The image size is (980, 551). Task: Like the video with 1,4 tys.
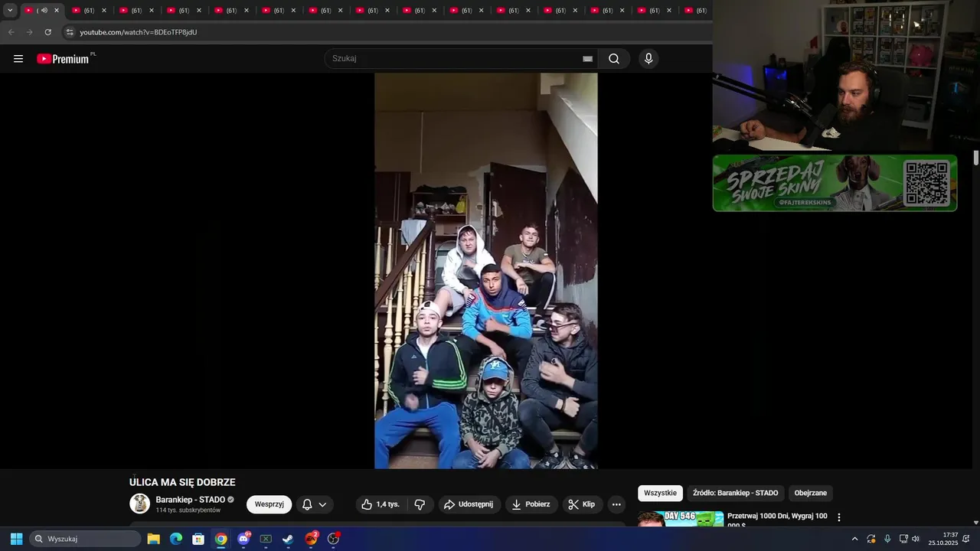coord(381,504)
